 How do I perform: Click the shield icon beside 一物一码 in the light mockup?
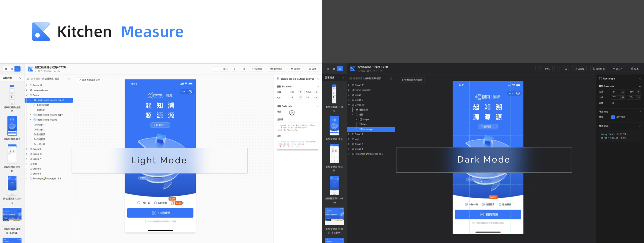139,203
